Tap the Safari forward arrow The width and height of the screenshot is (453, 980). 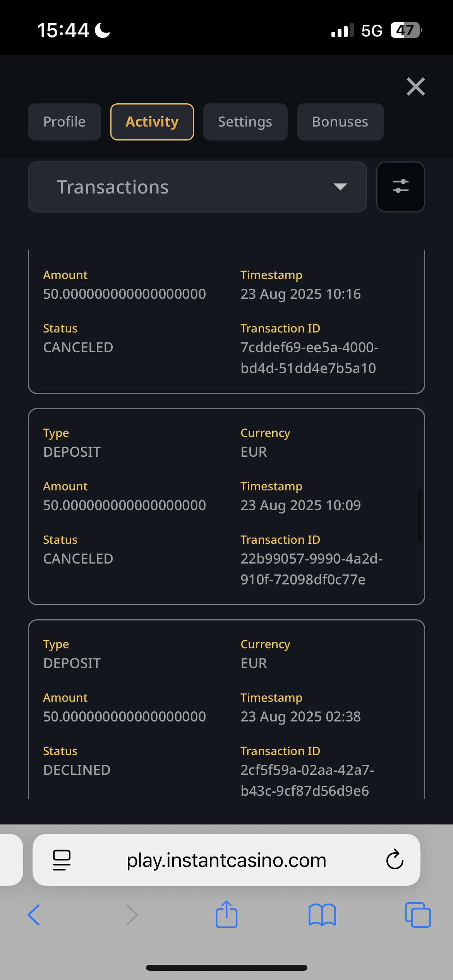coord(132,915)
